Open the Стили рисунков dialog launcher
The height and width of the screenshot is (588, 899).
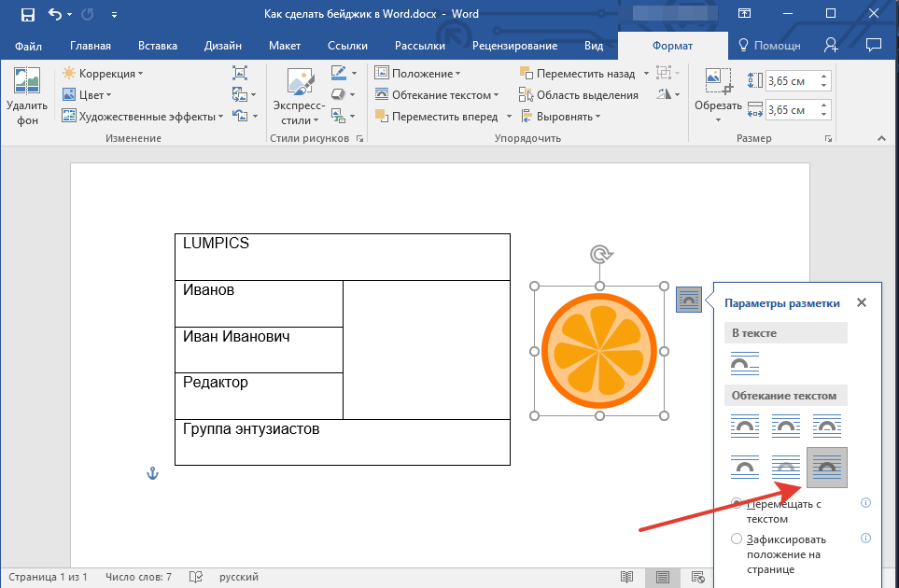(x=360, y=139)
